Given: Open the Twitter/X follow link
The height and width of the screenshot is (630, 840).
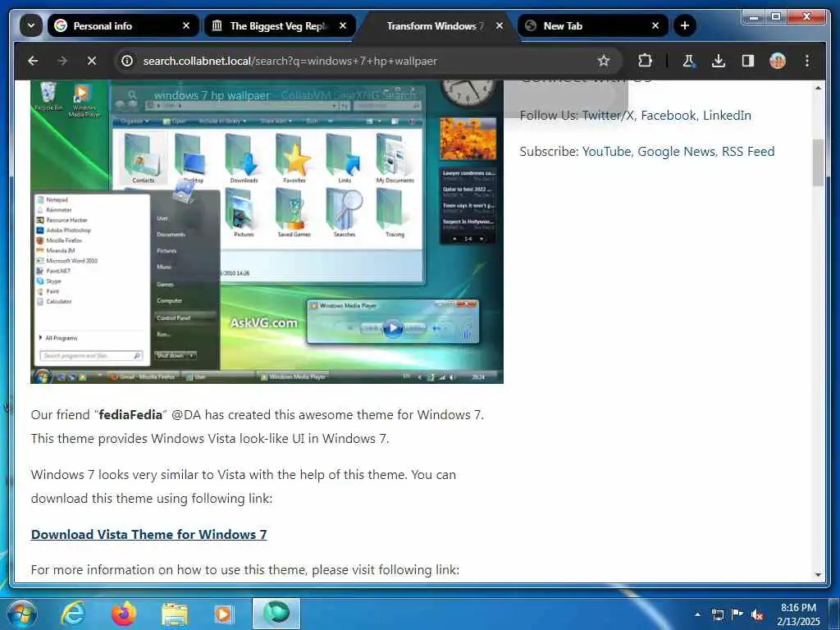Looking at the screenshot, I should pyautogui.click(x=608, y=115).
